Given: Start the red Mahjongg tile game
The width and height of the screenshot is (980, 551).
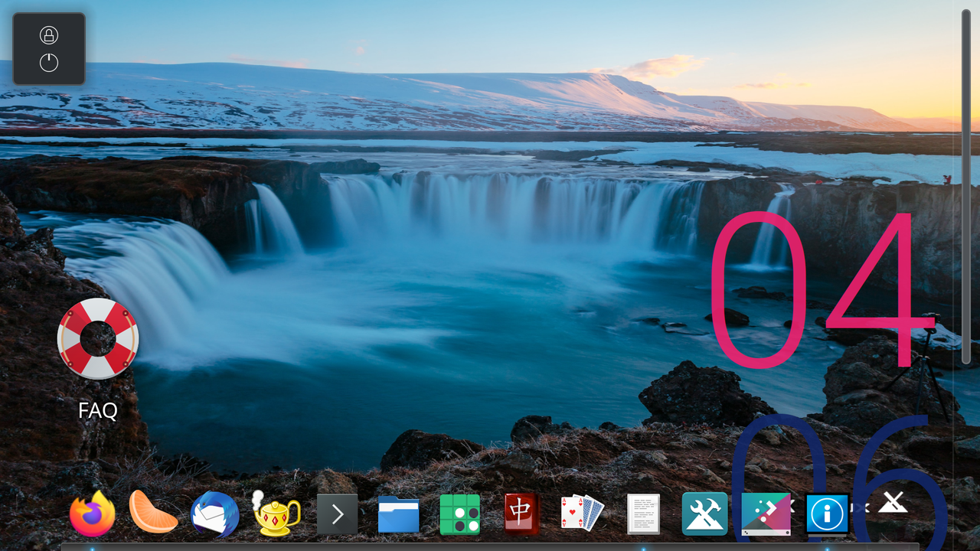Looking at the screenshot, I should [521, 514].
